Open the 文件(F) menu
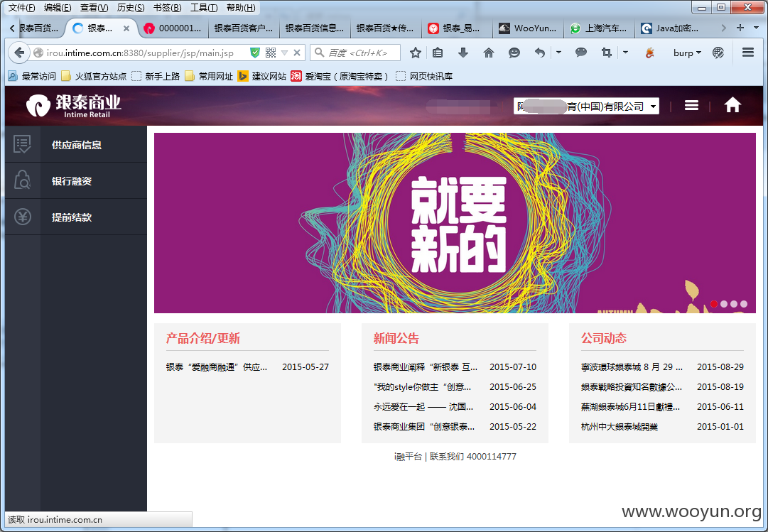 (21, 8)
